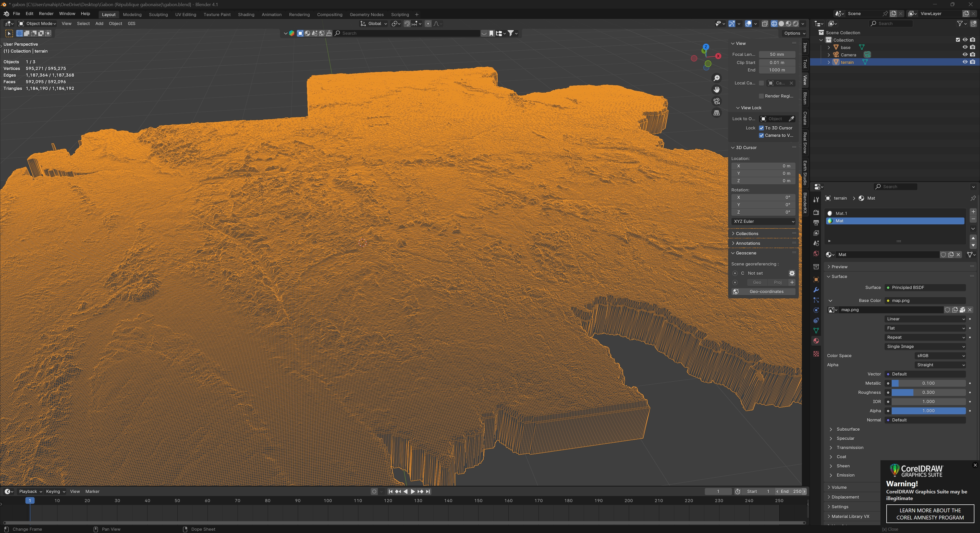
Task: Open the sRGB Color Space dropdown
Action: tap(940, 356)
